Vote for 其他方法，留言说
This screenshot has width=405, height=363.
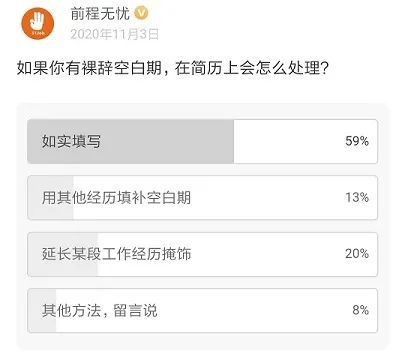point(202,311)
